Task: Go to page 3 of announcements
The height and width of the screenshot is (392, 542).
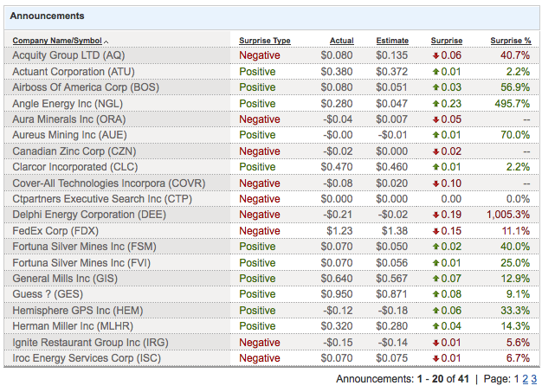Action: (x=534, y=379)
